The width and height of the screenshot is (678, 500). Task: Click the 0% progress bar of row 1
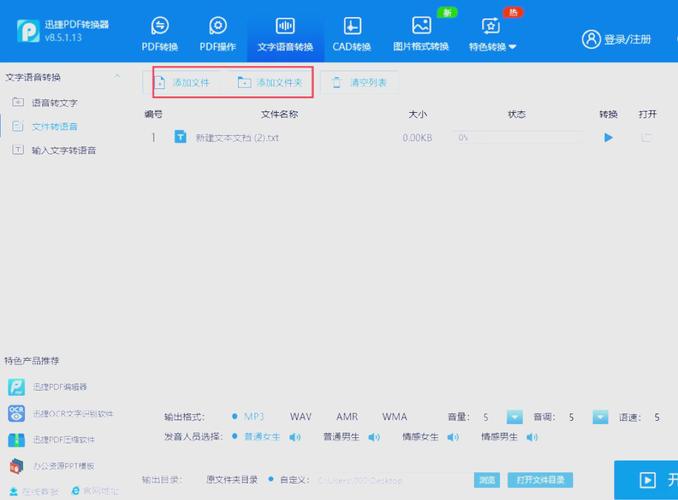pyautogui.click(x=517, y=138)
